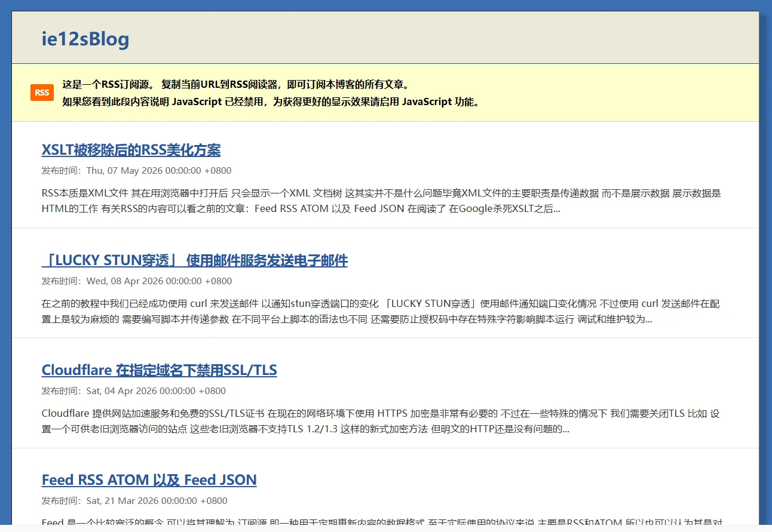772x532 pixels.
Task: Open the article XSLT被移除后的RSS美化方案
Action: (x=131, y=150)
